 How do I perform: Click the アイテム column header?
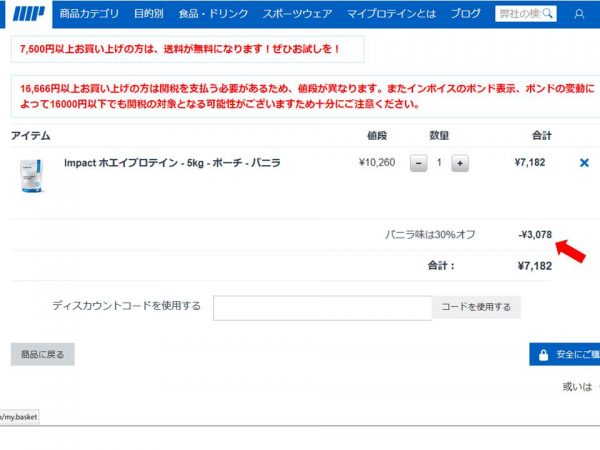(31, 136)
